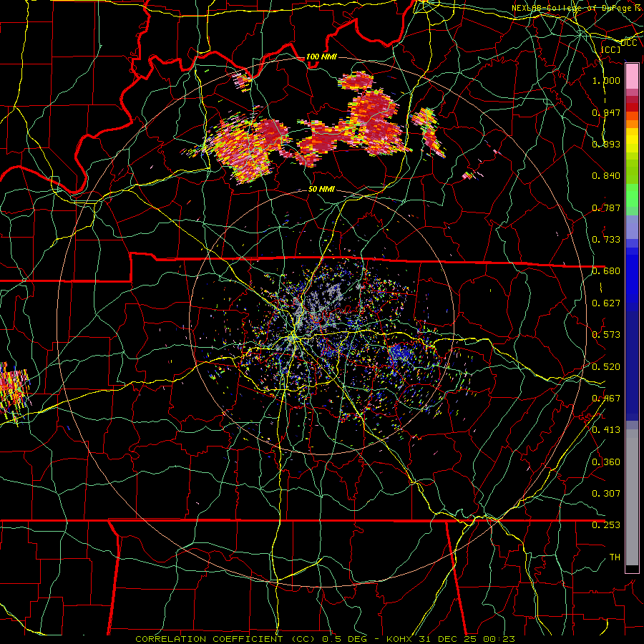
Task: Click the 0.840 scale label
Action: tap(606, 176)
